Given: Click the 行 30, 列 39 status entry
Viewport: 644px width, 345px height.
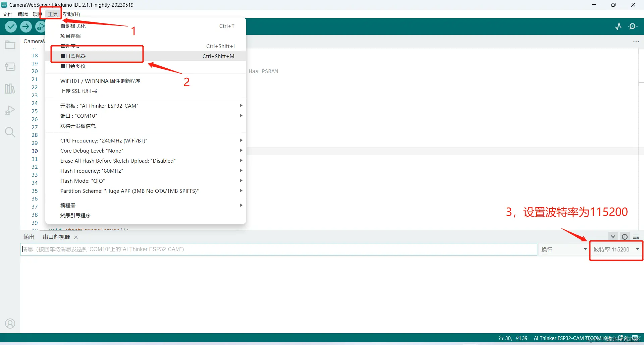Looking at the screenshot, I should 513,338.
